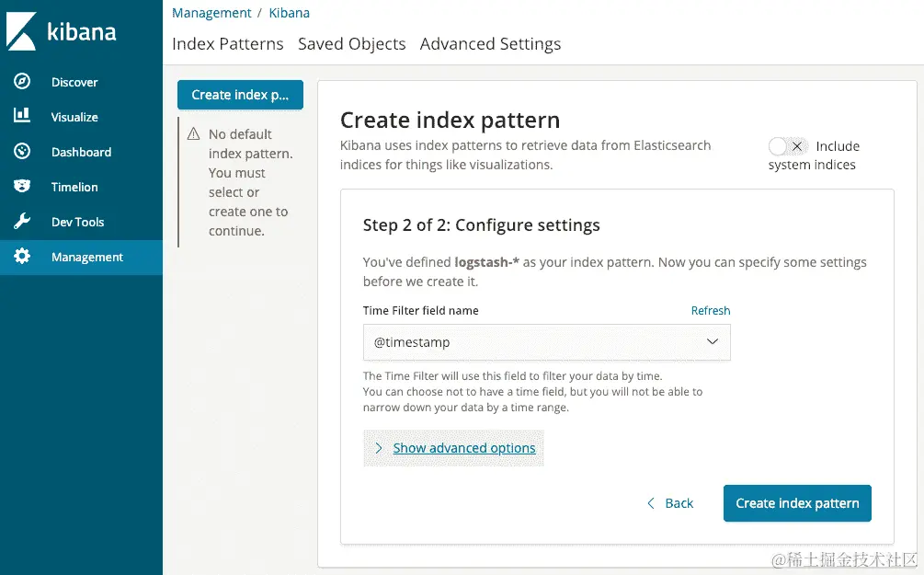Toggle Include system indices switch

pyautogui.click(x=788, y=146)
